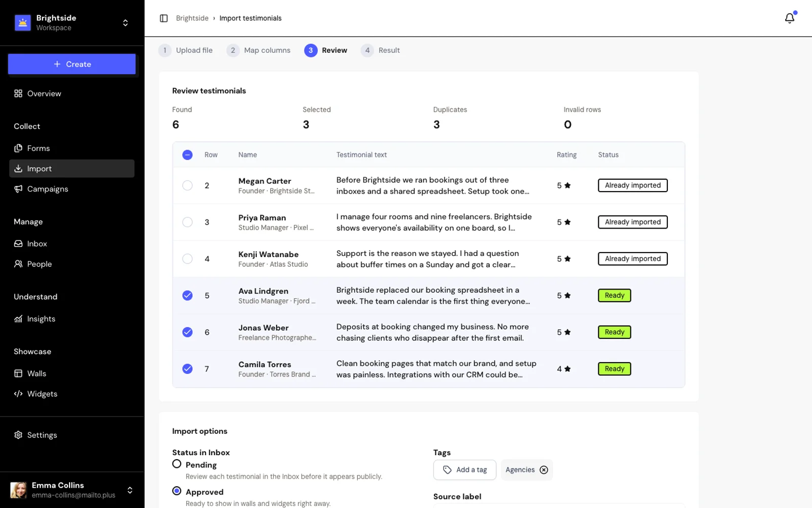Click Emma Collins avatar photo
The height and width of the screenshot is (508, 812).
point(19,490)
